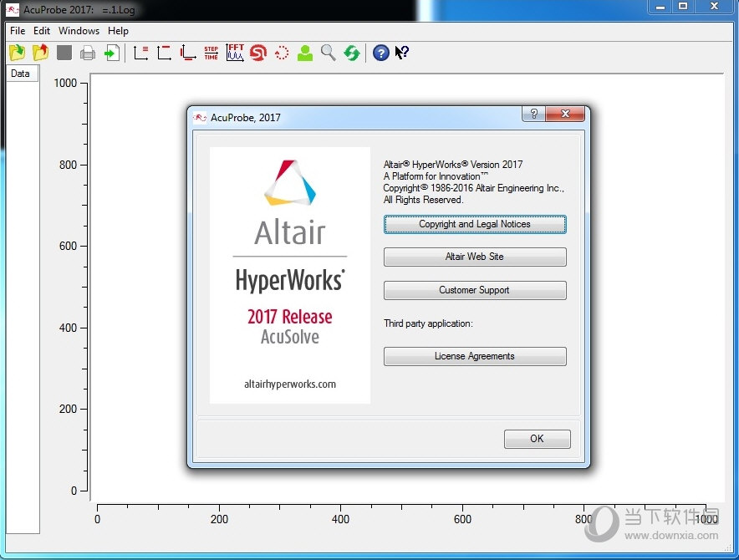Select the magnifying glass zoom icon

pos(329,53)
